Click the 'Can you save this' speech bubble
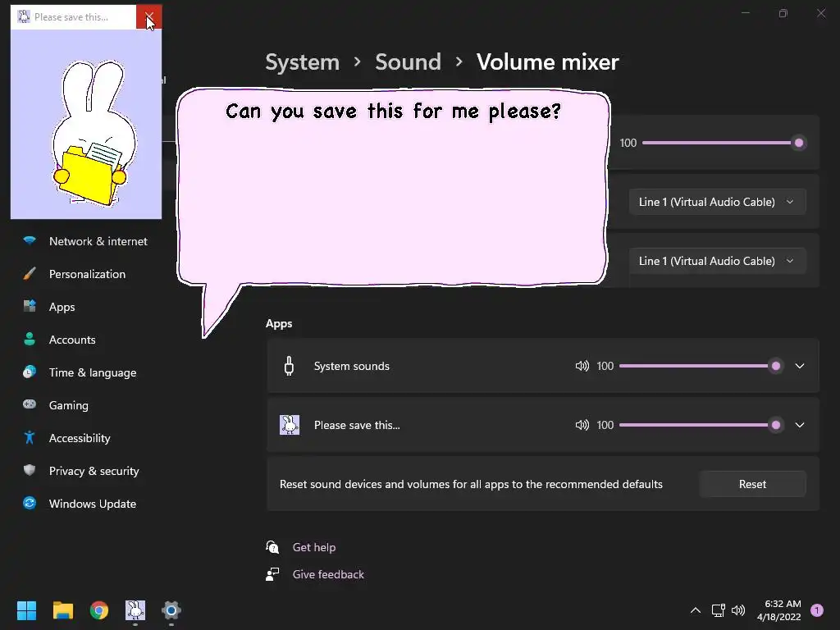This screenshot has height=630, width=840. (393, 188)
